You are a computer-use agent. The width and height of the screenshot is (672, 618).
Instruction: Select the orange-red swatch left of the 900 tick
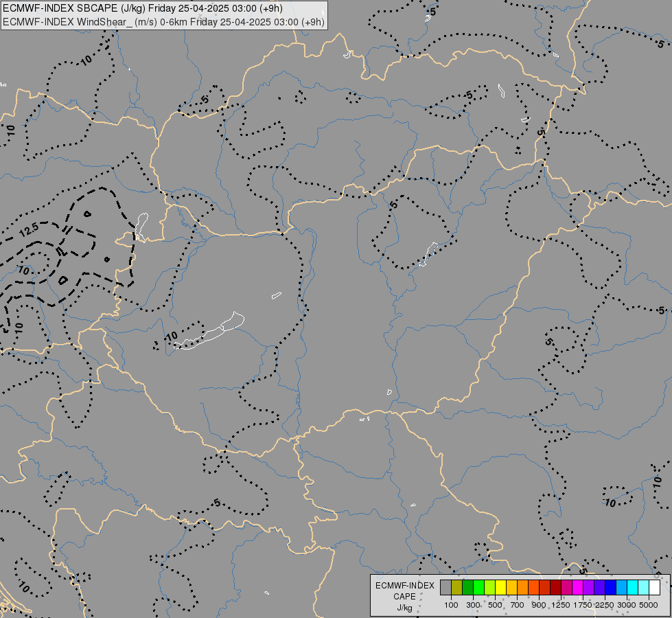(533, 588)
